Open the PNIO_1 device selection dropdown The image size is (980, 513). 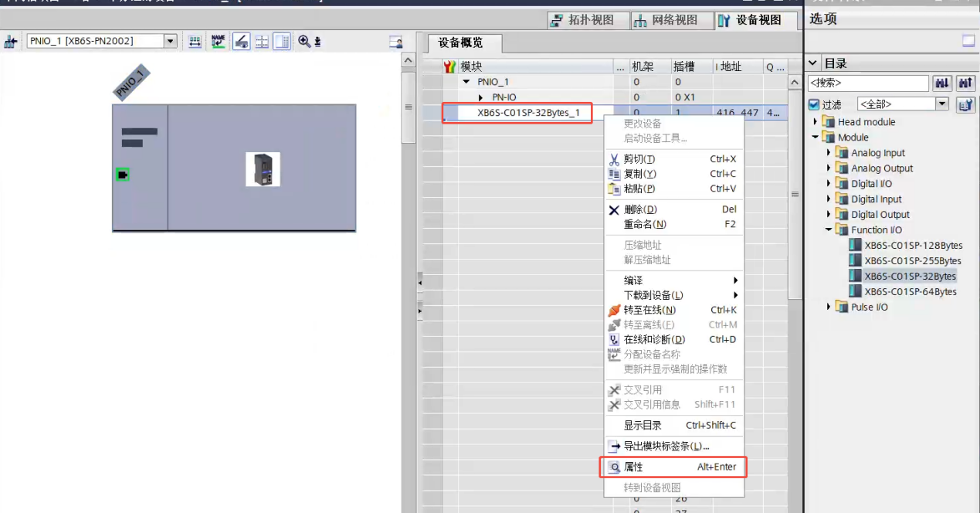[x=171, y=42]
